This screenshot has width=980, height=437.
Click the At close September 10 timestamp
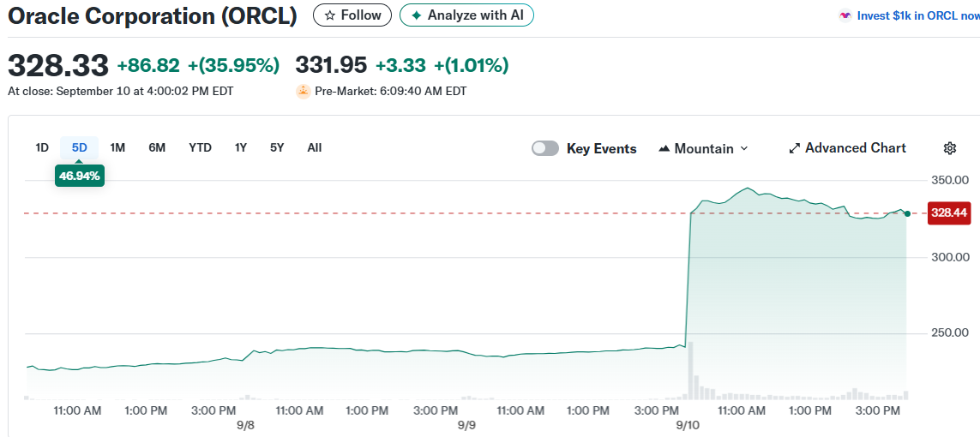pos(121,91)
